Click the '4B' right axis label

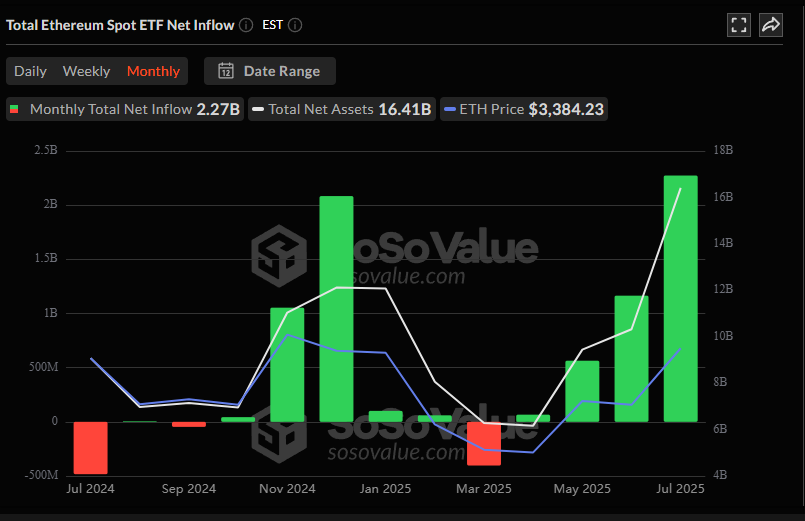click(x=720, y=475)
